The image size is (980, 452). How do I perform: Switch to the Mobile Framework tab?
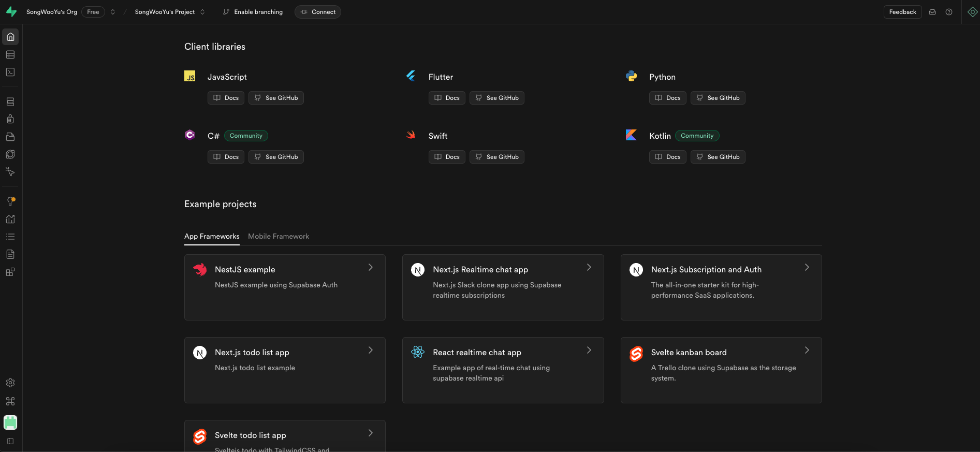279,236
